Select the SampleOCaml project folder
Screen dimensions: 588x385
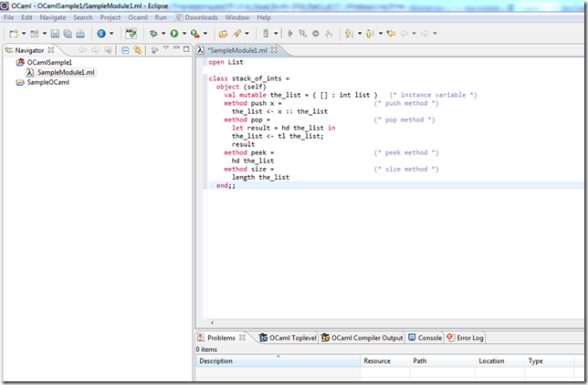(x=49, y=82)
